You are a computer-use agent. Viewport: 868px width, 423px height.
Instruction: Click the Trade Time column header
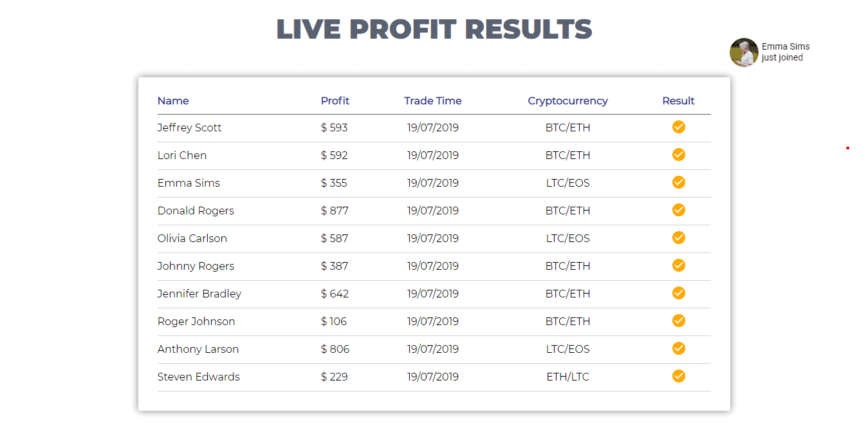click(433, 101)
